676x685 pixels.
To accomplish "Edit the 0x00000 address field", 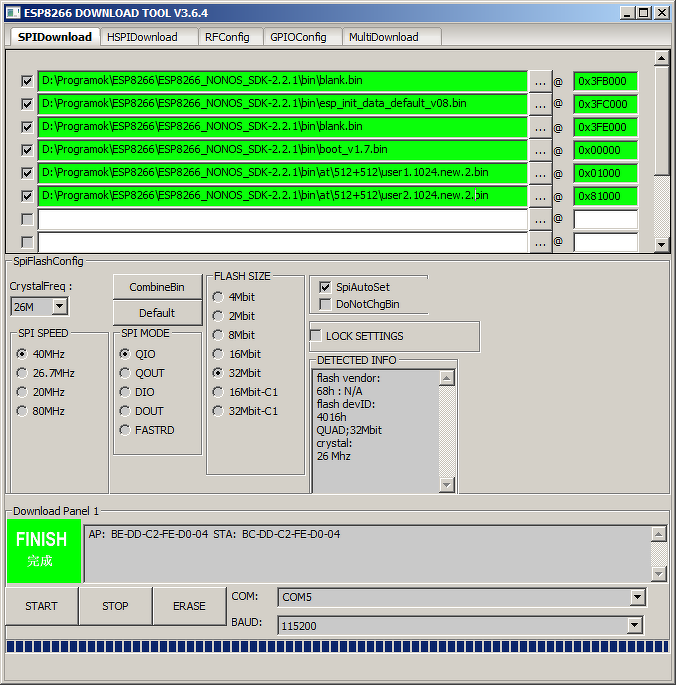I will [x=606, y=150].
